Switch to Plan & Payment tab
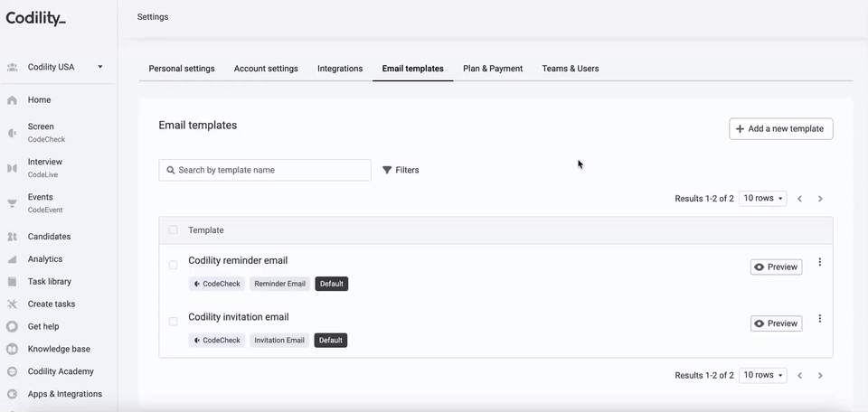The width and height of the screenshot is (868, 412). (x=493, y=69)
